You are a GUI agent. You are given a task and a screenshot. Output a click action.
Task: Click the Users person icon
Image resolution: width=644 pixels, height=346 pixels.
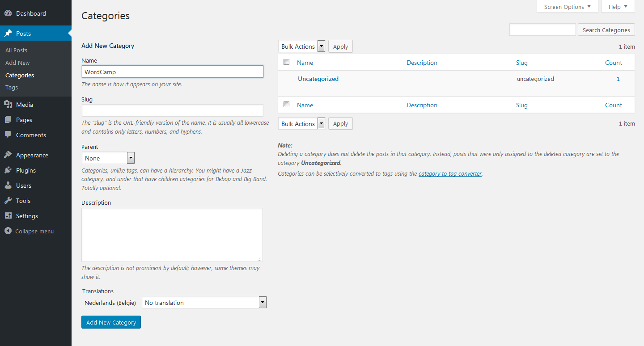point(8,186)
